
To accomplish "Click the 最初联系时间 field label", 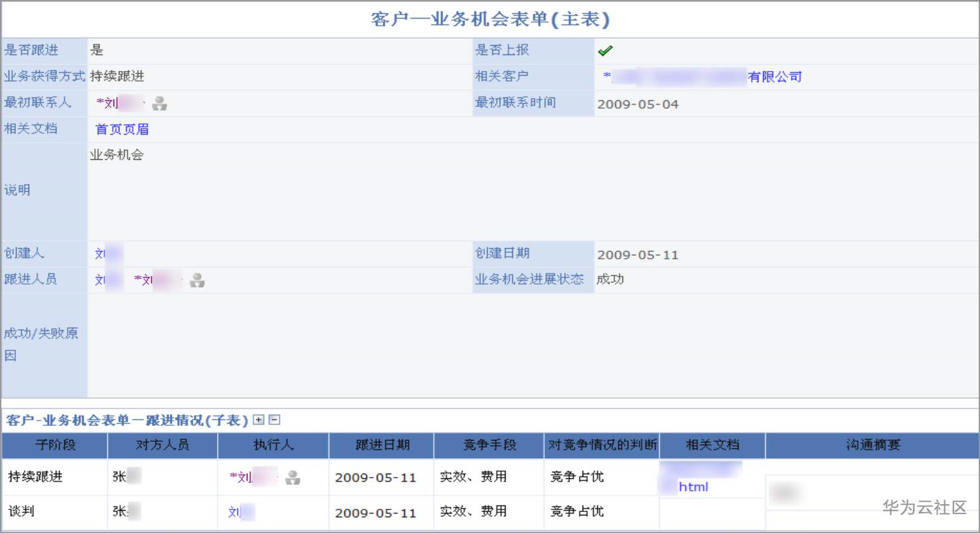I will click(516, 102).
